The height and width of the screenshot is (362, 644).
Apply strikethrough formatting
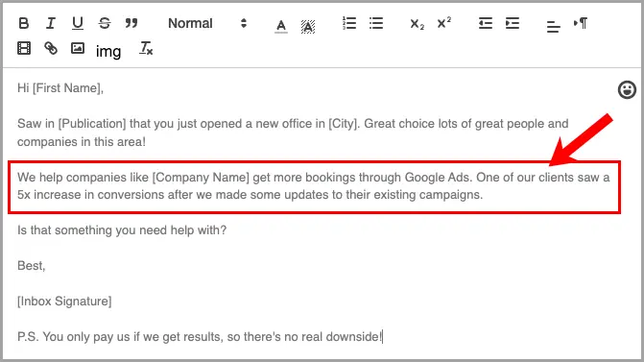pos(105,23)
